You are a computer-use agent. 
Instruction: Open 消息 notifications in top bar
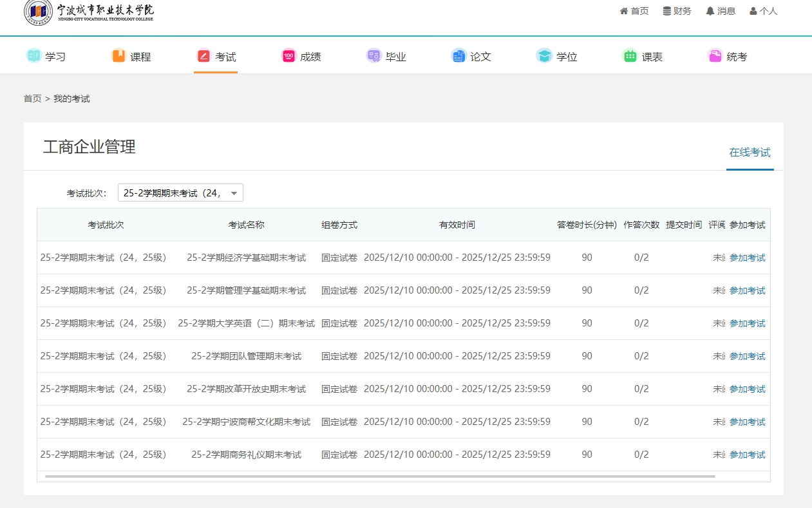point(721,11)
